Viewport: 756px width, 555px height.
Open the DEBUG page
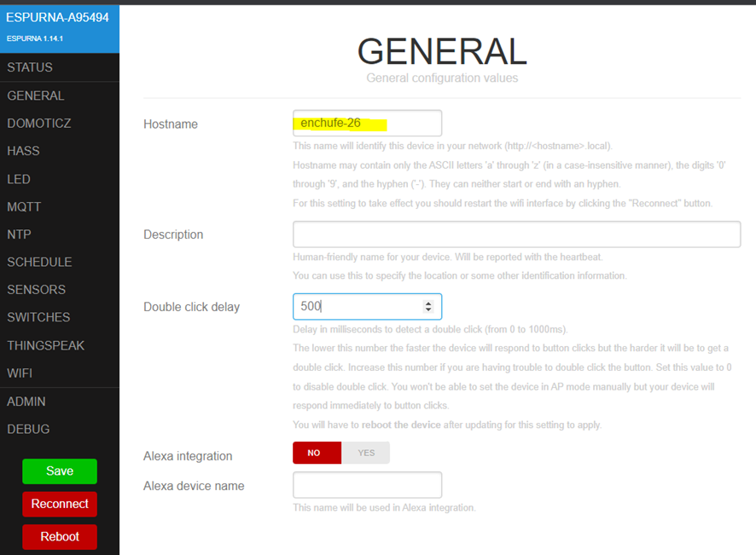(x=28, y=429)
